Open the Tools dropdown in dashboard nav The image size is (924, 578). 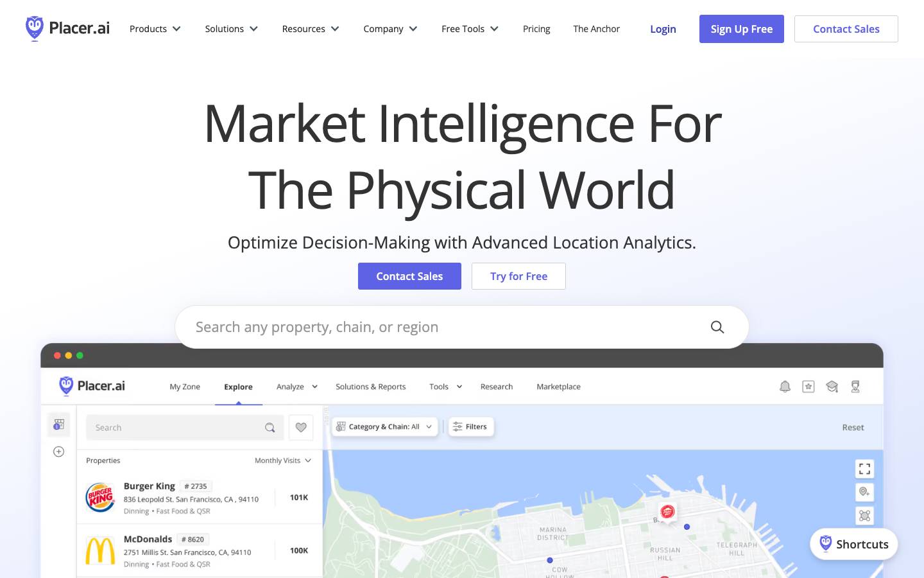click(446, 387)
